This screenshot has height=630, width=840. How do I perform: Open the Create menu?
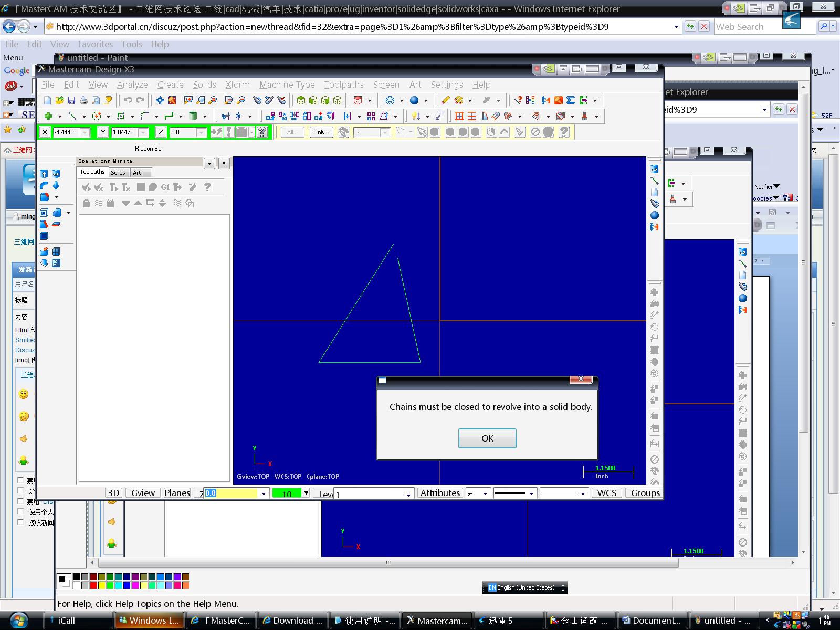(x=171, y=85)
